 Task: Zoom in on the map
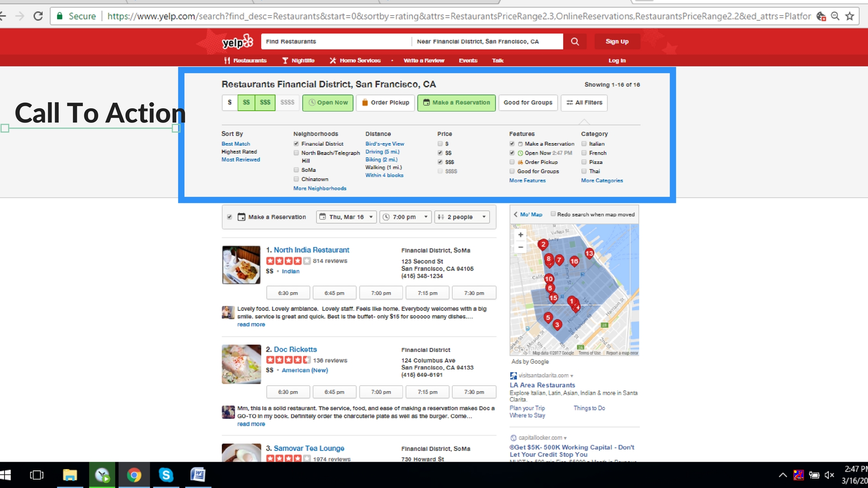click(x=520, y=235)
